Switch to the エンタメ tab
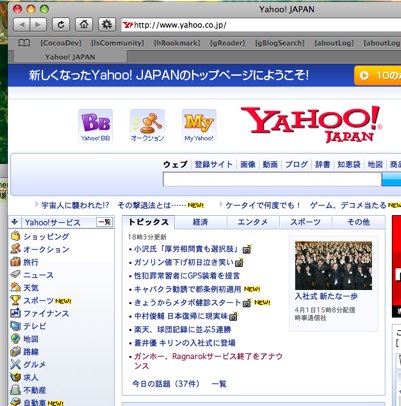The height and width of the screenshot is (406, 401). tap(253, 222)
